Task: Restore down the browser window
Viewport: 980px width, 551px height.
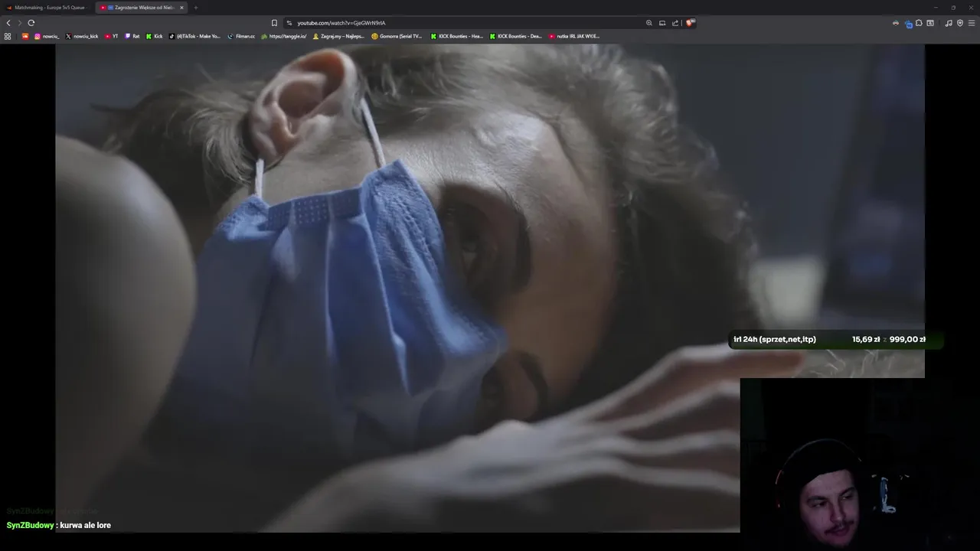Action: tap(953, 8)
